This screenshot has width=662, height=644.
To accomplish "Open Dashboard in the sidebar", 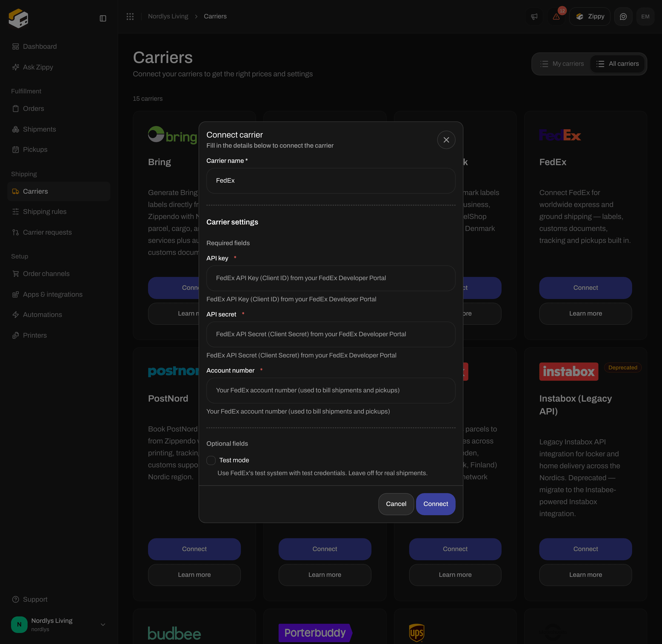I will click(59, 46).
